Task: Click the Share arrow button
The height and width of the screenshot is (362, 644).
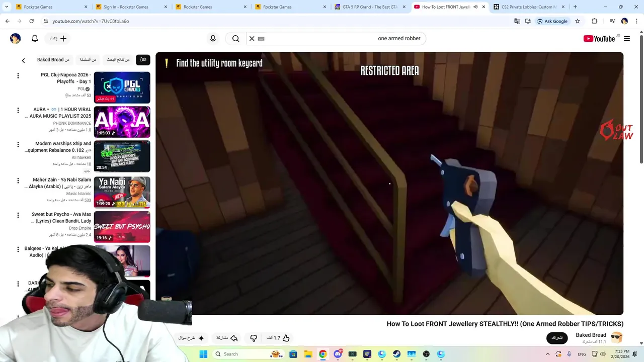Action: tap(227, 338)
